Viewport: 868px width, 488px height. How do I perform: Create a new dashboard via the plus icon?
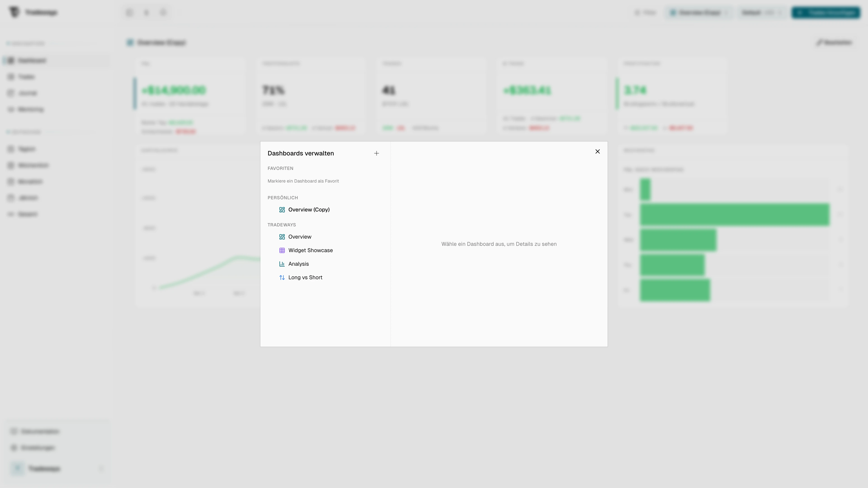(376, 153)
